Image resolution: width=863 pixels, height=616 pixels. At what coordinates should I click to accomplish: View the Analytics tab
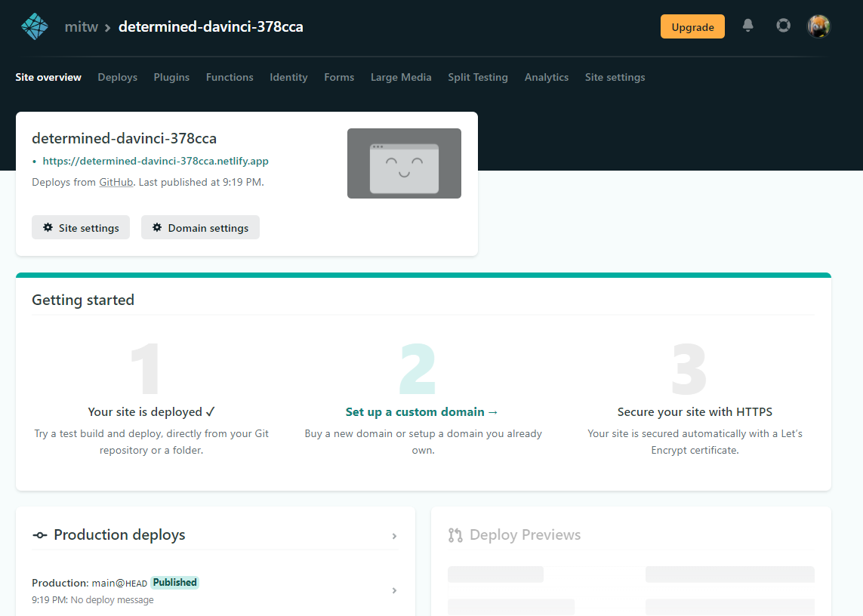coord(547,77)
